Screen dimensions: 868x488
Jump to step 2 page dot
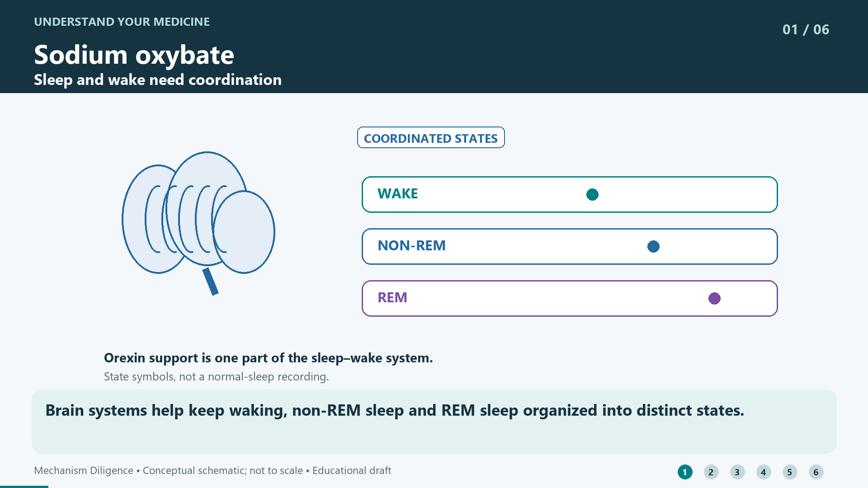coord(711,472)
